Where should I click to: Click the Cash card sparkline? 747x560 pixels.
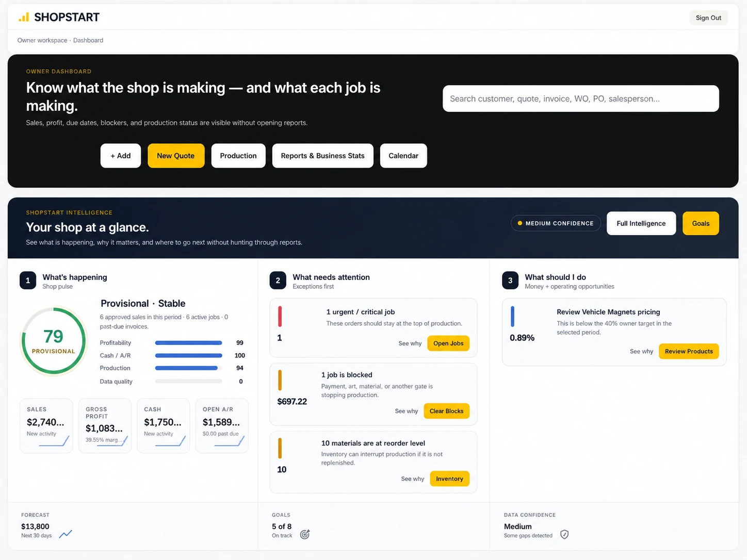pyautogui.click(x=171, y=441)
